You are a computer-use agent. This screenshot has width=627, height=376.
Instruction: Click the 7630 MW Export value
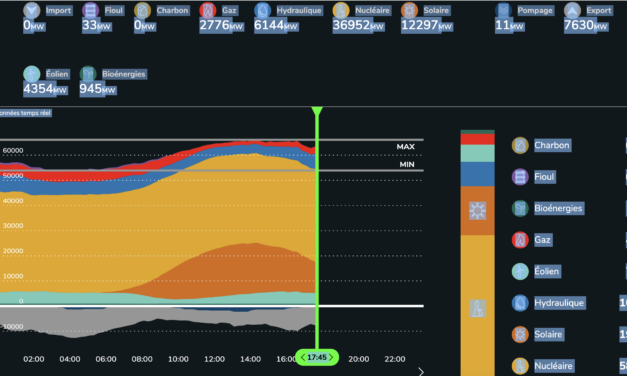[585, 25]
